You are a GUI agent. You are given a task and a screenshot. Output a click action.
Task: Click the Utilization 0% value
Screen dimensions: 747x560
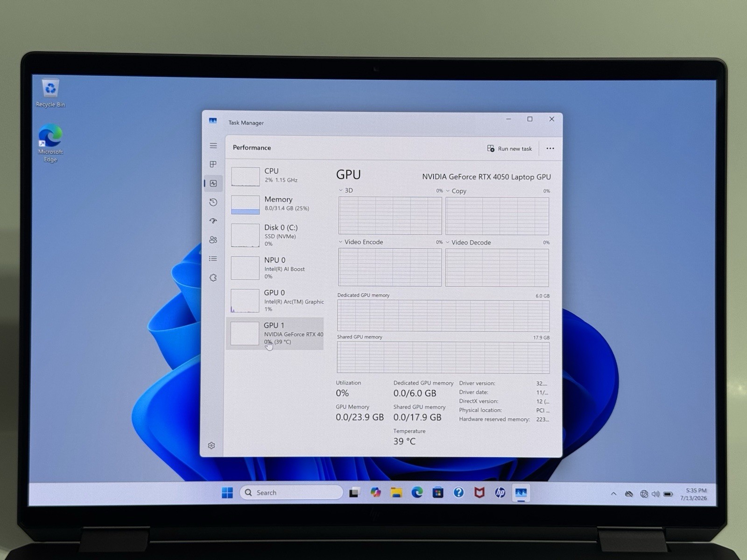click(x=342, y=393)
